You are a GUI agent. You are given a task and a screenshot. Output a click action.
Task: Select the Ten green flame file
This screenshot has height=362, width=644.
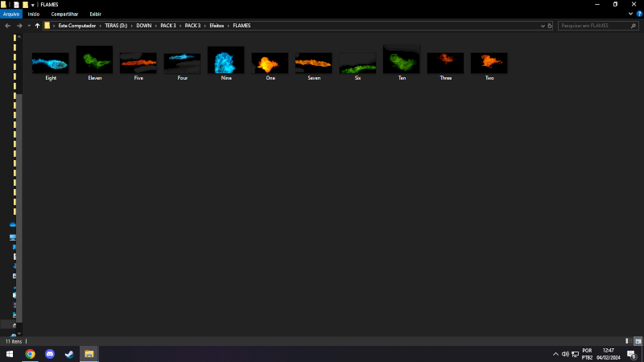click(402, 64)
